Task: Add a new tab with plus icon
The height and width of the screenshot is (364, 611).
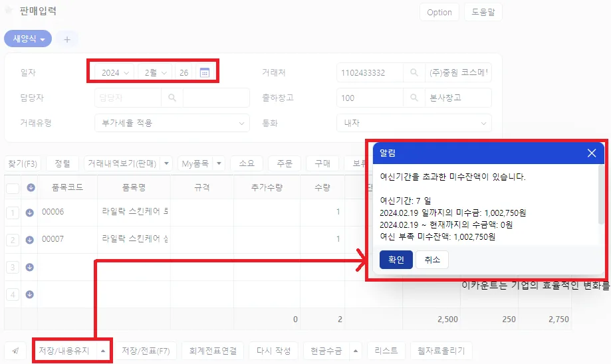Action: [67, 39]
